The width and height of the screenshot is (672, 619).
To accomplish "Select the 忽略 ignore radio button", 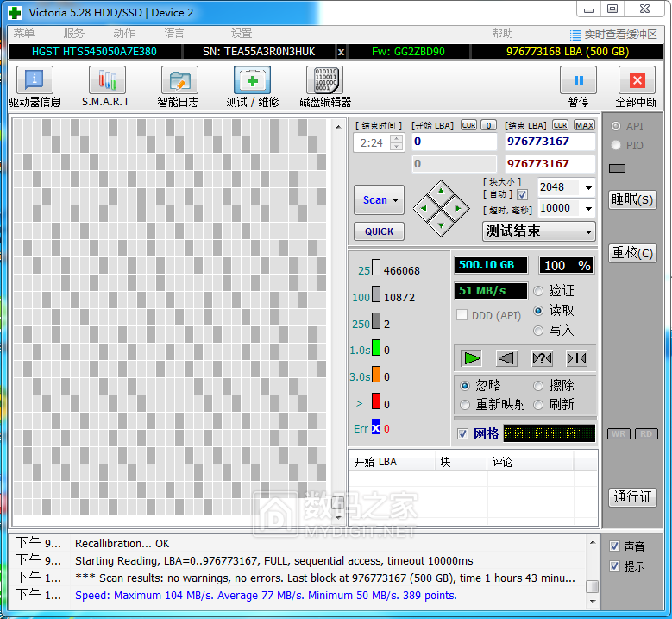I will pos(465,386).
